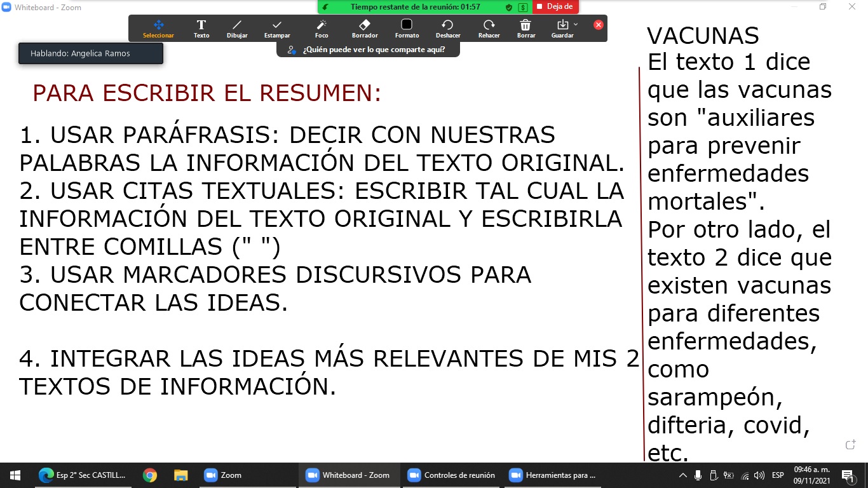Enable the Foco spotlight tool
868x488 pixels.
click(x=322, y=28)
